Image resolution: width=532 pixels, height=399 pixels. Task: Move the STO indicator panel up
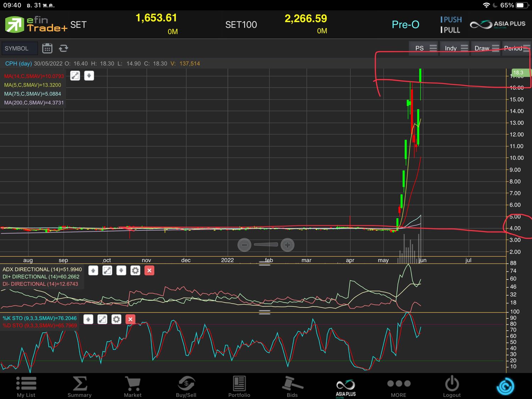coord(88,319)
